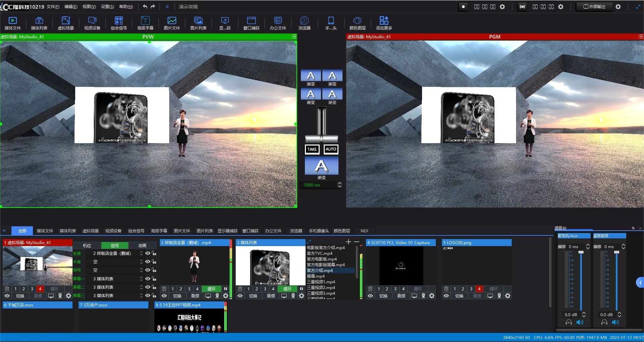Open settings gear of source 2 样板店全景
This screenshot has height=342, width=644.
pos(226,296)
